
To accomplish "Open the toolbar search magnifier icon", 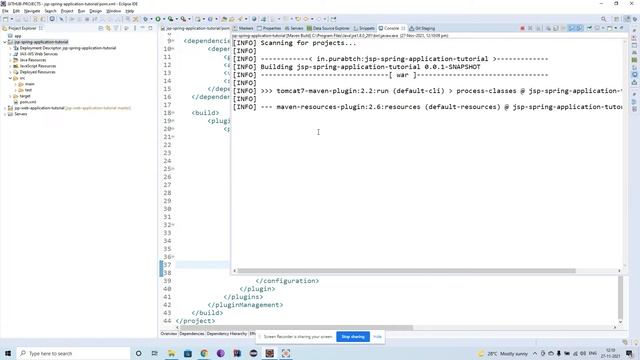I will pos(604,19).
